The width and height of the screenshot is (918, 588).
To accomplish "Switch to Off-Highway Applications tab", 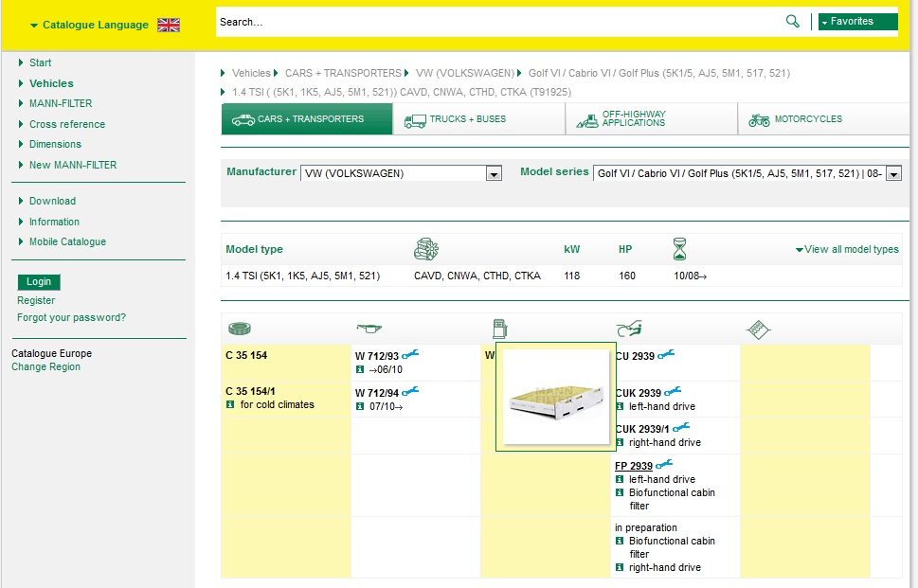I will (651, 118).
